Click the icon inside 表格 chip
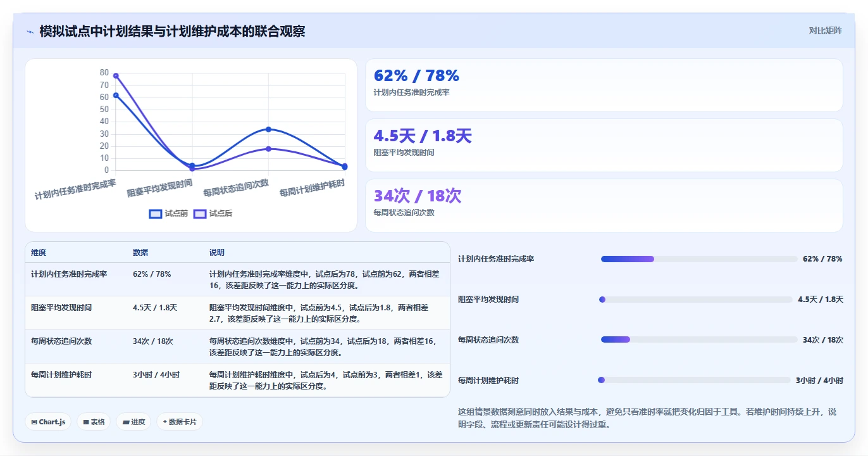Screen dimensions: 868x456 [x=86, y=422]
